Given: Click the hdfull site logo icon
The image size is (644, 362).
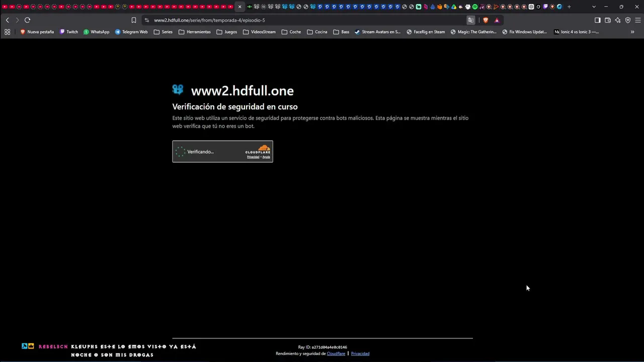Looking at the screenshot, I should (178, 89).
